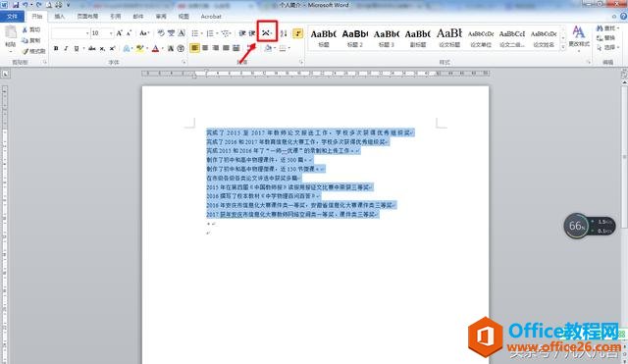
Task: Click the Sort icon in the Paragraph group
Action: pos(284,33)
